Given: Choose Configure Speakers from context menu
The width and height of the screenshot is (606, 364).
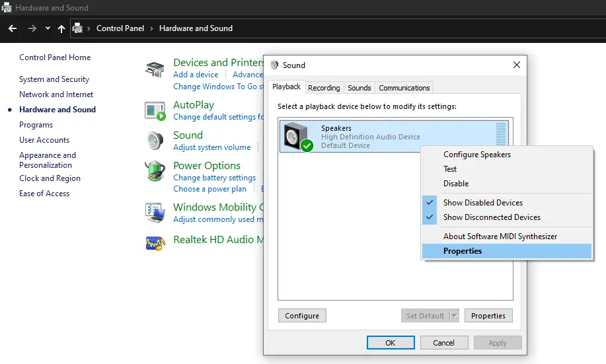Looking at the screenshot, I should coord(507,155).
